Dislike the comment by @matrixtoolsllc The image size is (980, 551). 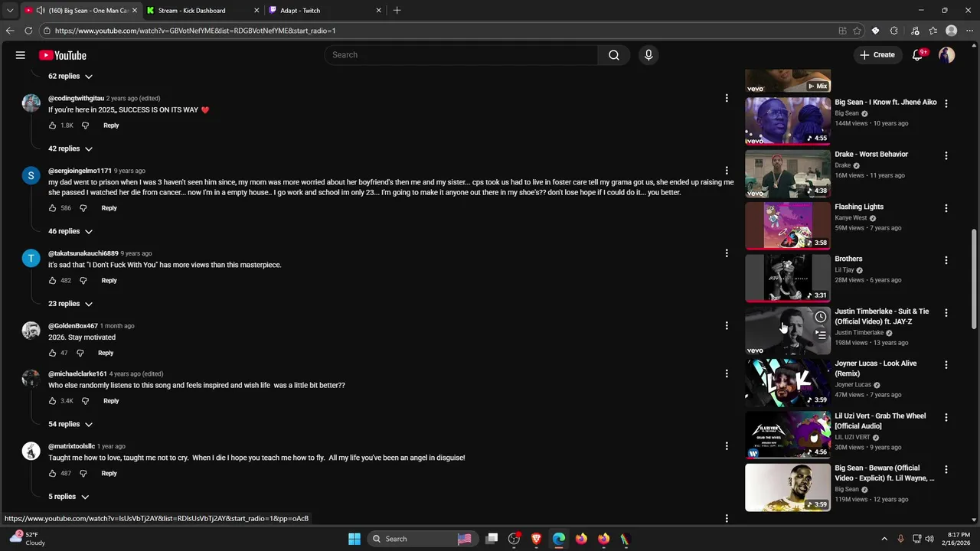[x=83, y=474]
